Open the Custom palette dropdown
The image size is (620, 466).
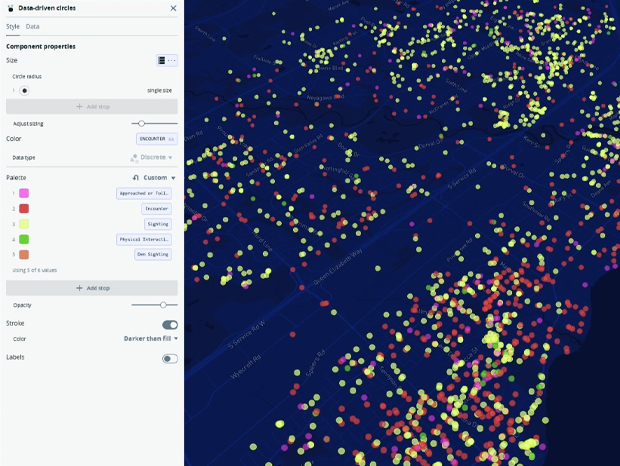click(x=159, y=178)
